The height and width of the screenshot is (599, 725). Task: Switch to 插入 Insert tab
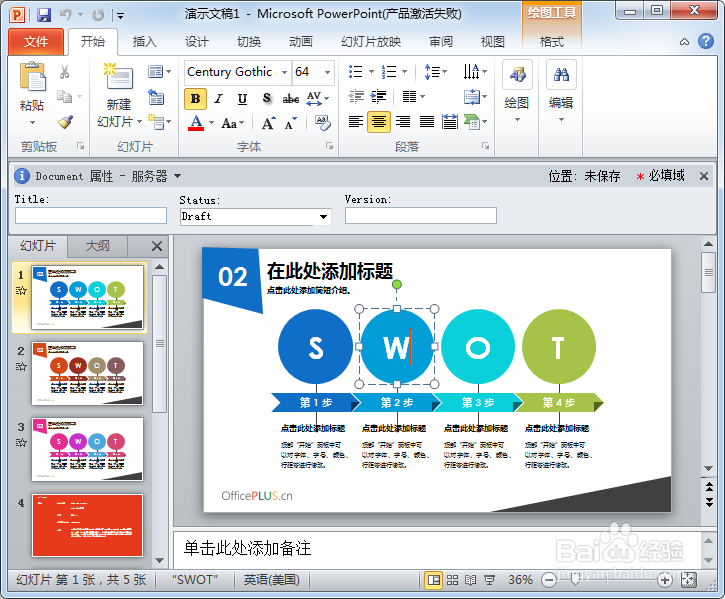pyautogui.click(x=144, y=42)
